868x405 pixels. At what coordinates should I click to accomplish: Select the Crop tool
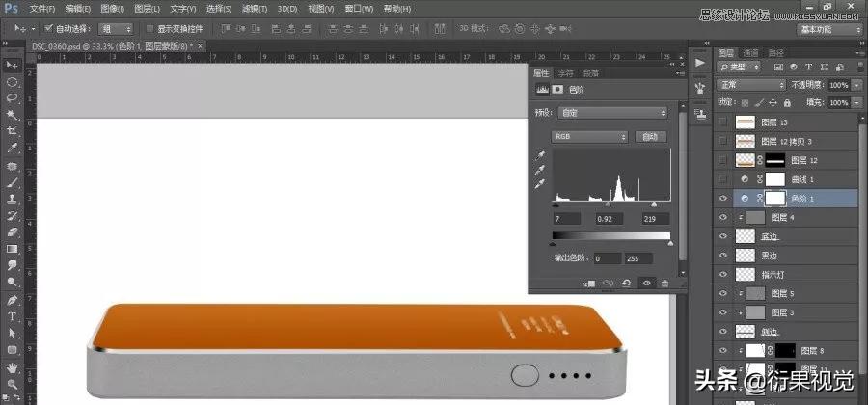[x=13, y=131]
